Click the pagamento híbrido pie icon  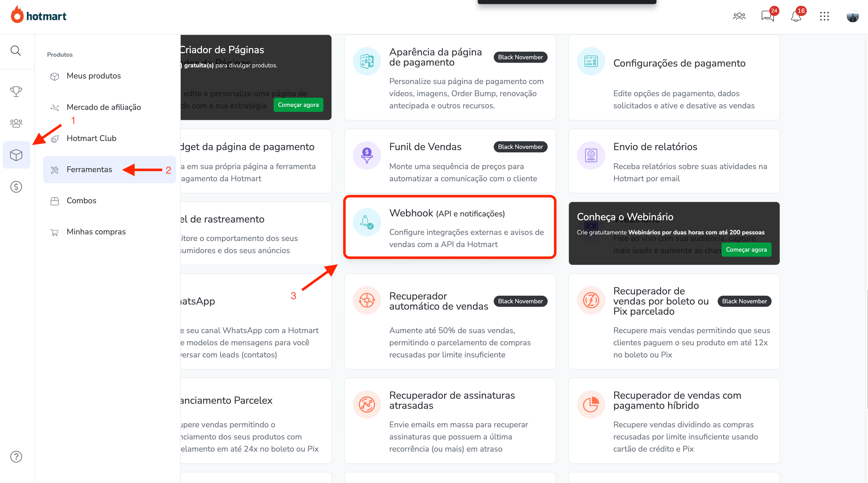591,405
